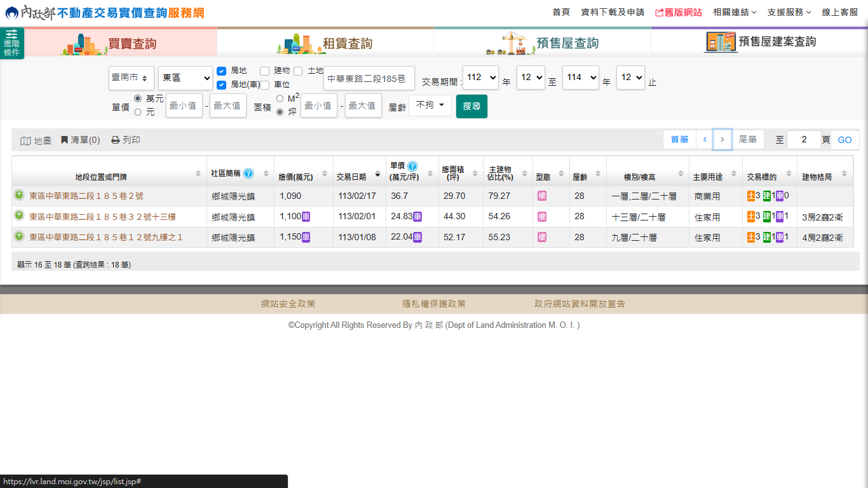Open the advanced conditions (進階條件) panel icon
This screenshot has height=488, width=868.
coord(11,43)
